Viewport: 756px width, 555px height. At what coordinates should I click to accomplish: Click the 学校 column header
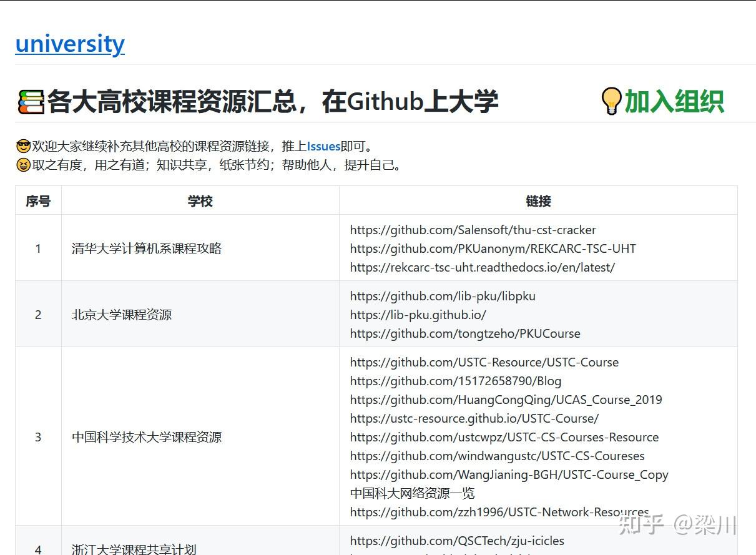200,201
